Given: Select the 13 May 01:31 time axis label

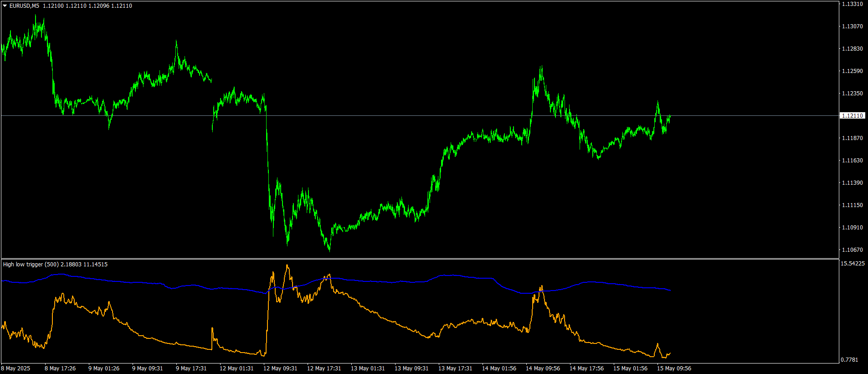Looking at the screenshot, I should 368,369.
